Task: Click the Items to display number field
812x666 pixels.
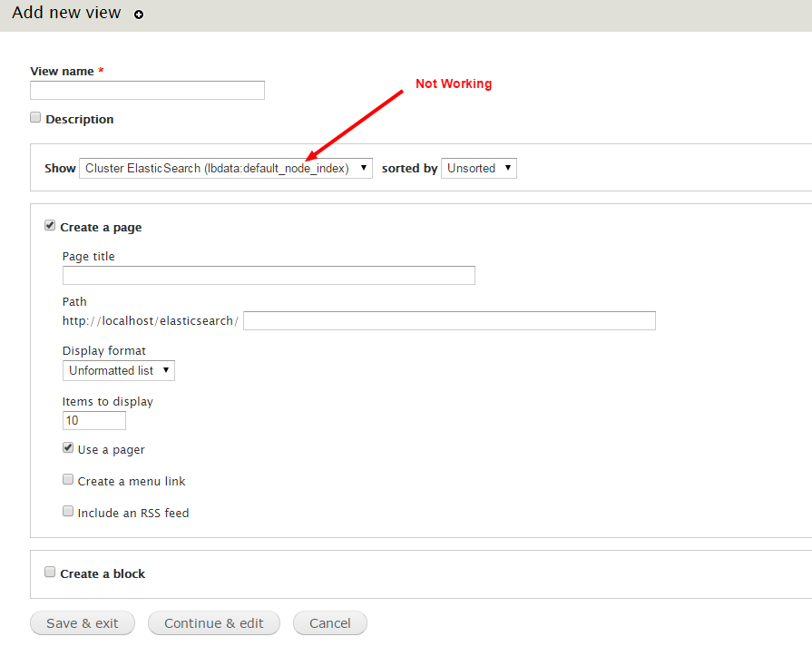Action: click(x=94, y=420)
